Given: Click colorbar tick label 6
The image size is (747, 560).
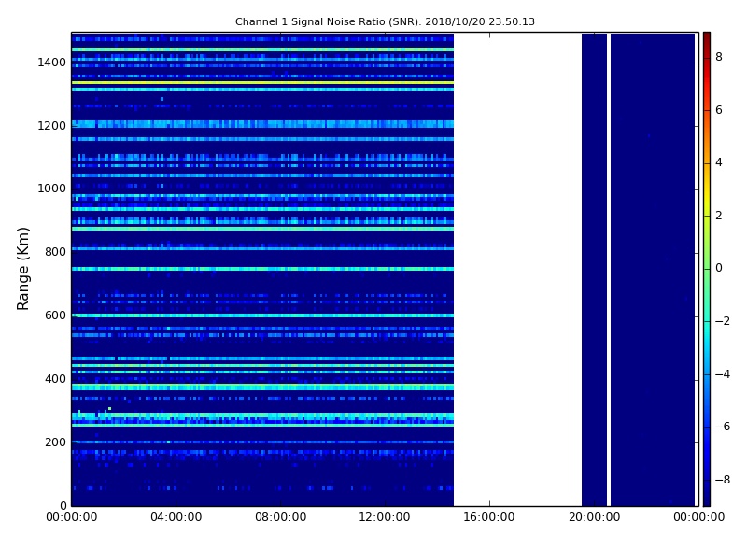Looking at the screenshot, I should click(719, 110).
